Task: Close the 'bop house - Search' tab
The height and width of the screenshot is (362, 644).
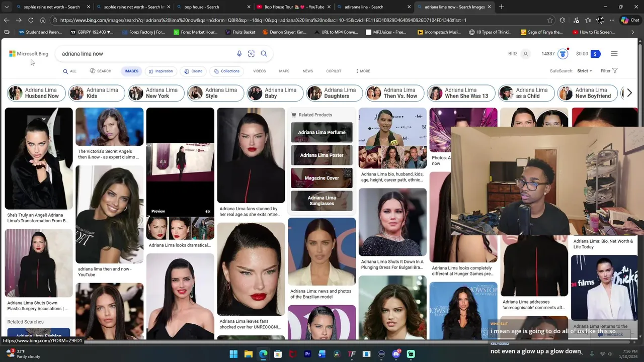Action: point(249,7)
